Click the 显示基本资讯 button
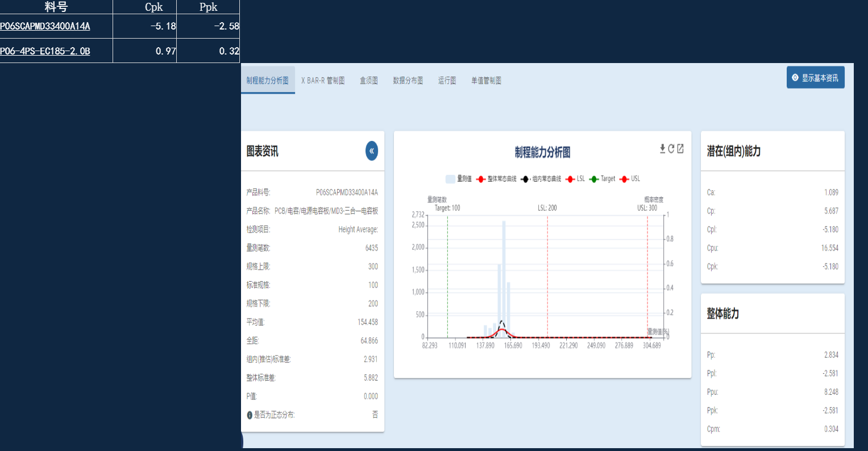 816,78
